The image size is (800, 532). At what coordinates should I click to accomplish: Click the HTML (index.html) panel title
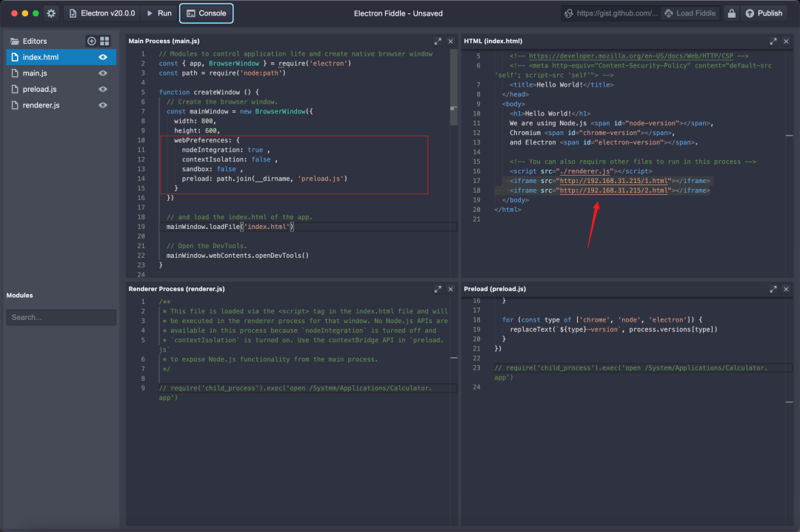coord(493,41)
